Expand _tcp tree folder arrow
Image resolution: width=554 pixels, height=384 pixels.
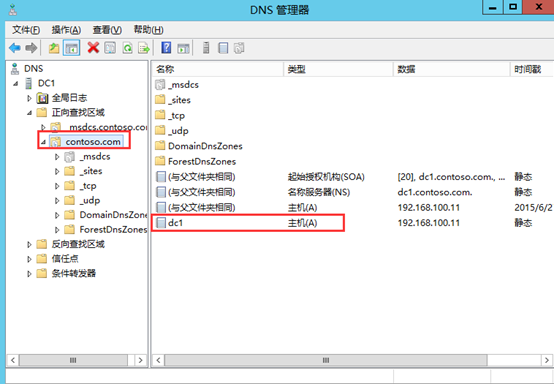click(x=57, y=186)
